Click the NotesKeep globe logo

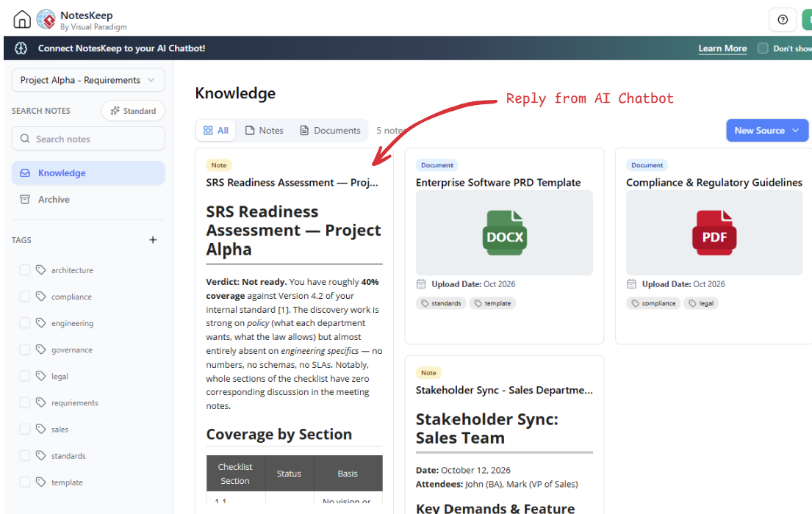(x=46, y=20)
